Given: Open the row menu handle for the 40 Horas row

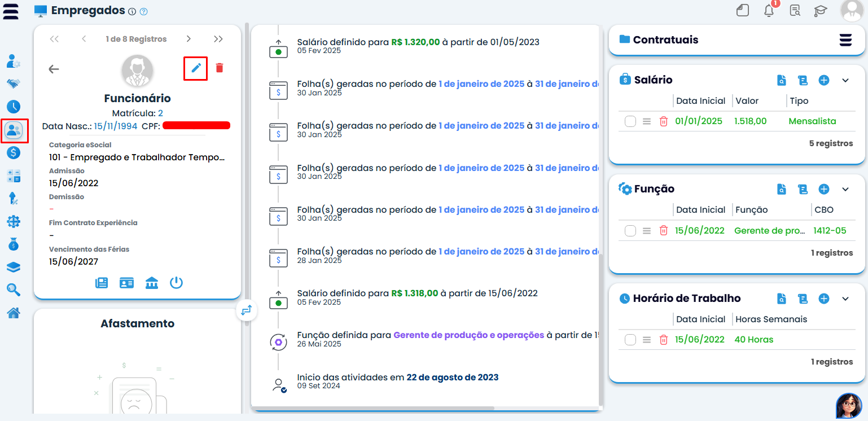Looking at the screenshot, I should pos(647,340).
